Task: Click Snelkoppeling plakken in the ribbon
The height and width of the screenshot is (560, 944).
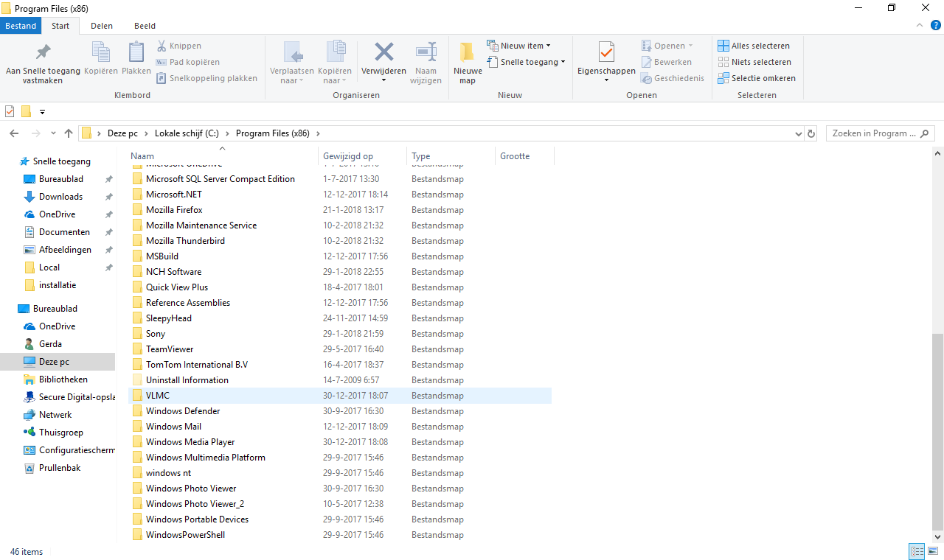Action: 206,78
